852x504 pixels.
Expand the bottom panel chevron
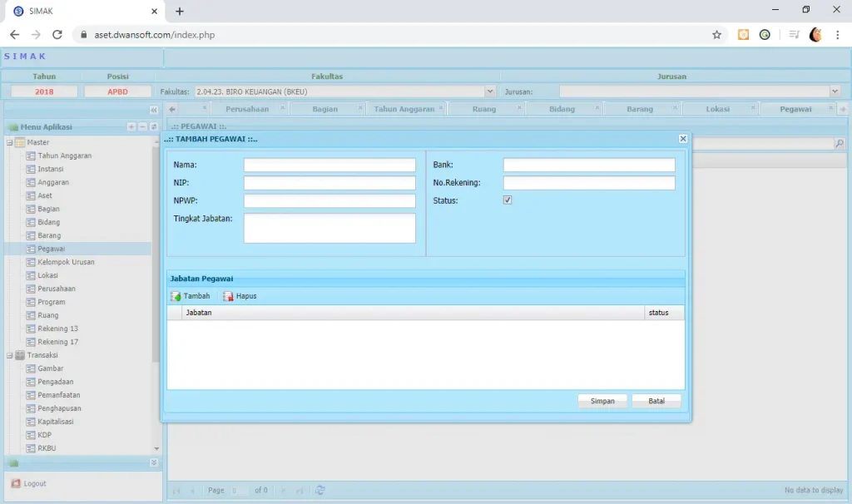154,462
